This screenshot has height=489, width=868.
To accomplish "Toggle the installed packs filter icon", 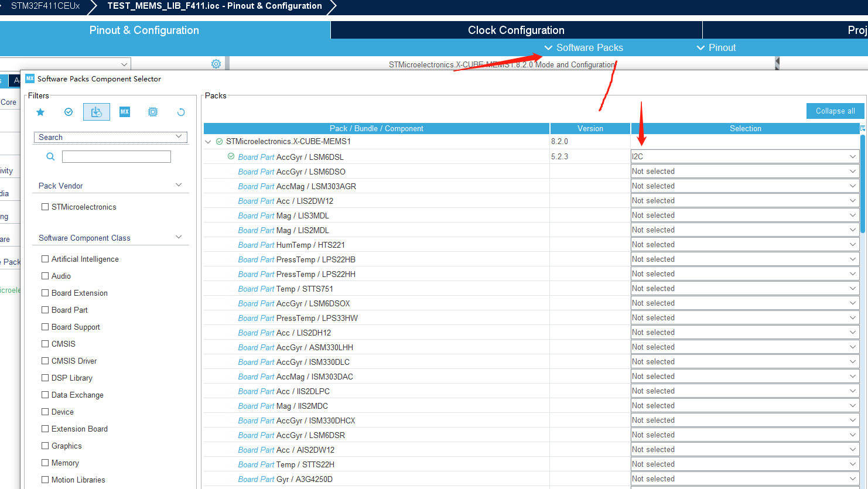I will click(97, 112).
